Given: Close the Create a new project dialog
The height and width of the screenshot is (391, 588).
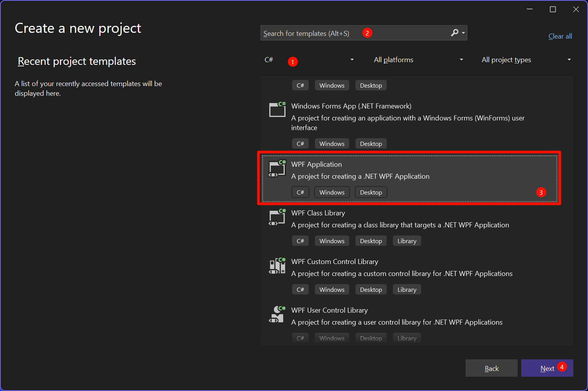Looking at the screenshot, I should pos(576,9).
